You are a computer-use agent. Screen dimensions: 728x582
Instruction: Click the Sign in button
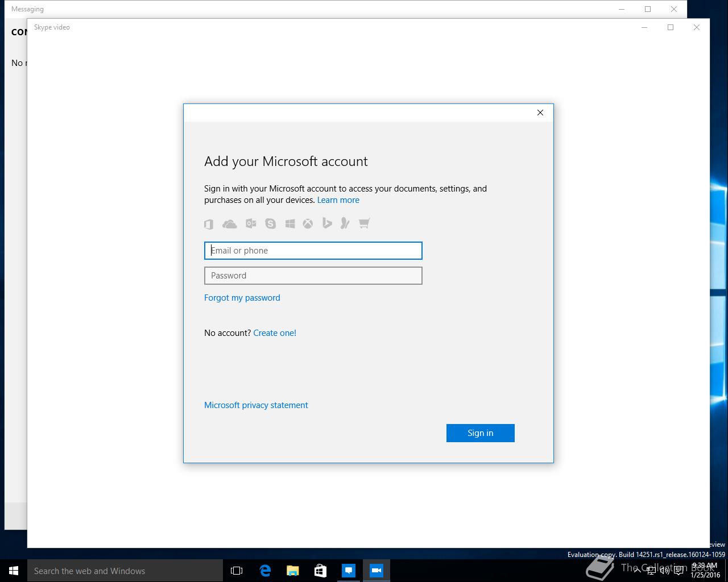pyautogui.click(x=481, y=433)
